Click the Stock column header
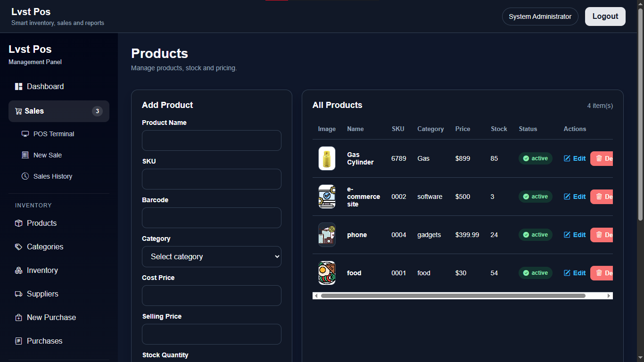644x362 pixels. click(499, 129)
